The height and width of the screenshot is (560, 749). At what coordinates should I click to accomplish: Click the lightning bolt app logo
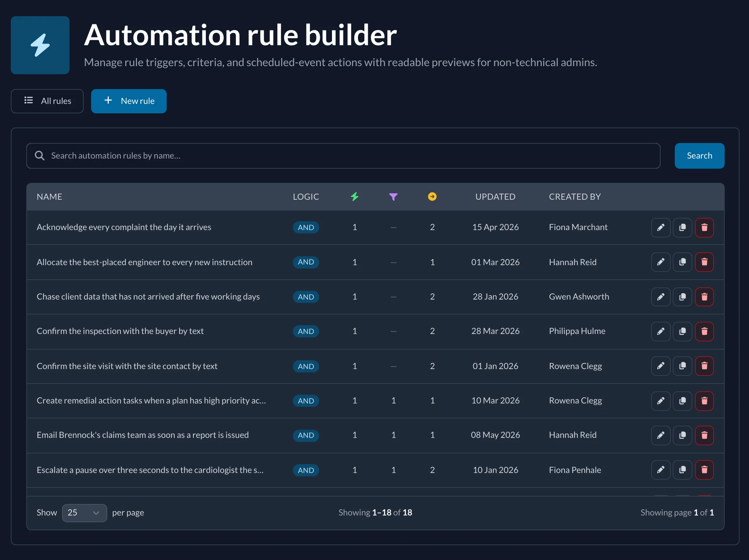tap(40, 45)
